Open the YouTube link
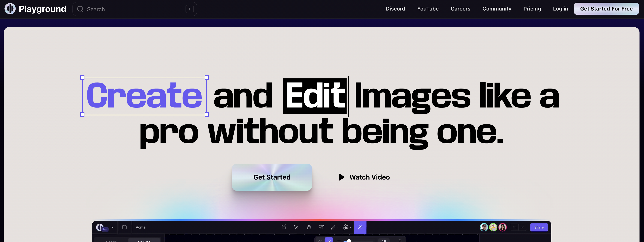 click(428, 9)
